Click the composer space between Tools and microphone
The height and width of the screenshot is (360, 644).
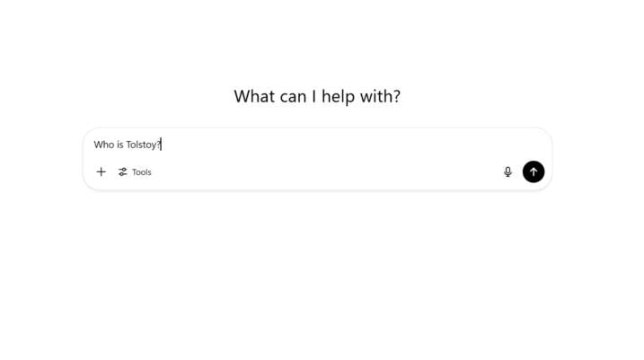click(x=328, y=172)
